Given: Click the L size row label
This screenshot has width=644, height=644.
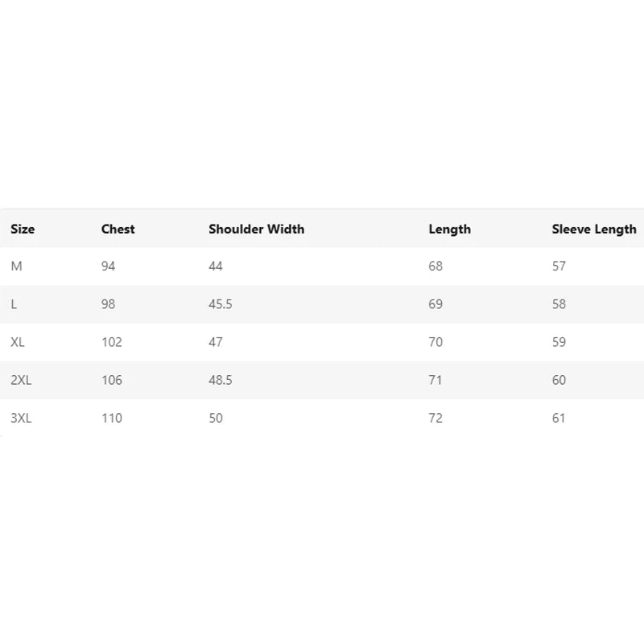Looking at the screenshot, I should [x=14, y=304].
